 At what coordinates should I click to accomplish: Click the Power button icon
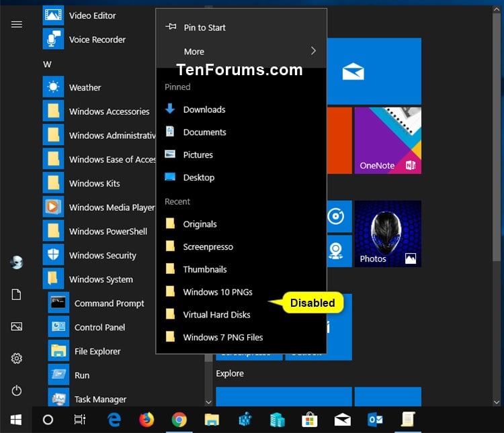[17, 391]
